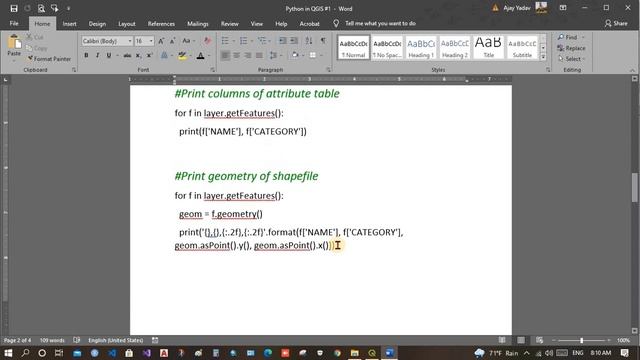
Task: Apply strikethrough formatting
Action: coord(127,55)
